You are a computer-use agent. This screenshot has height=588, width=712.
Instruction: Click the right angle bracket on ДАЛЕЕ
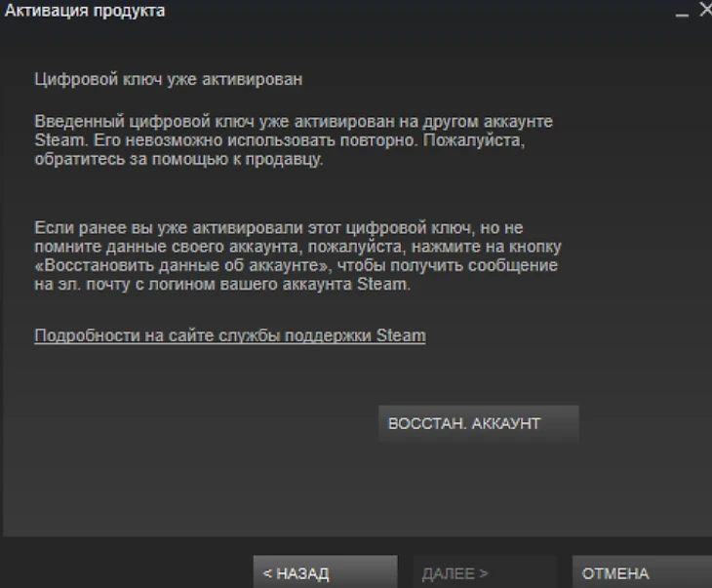point(484,573)
